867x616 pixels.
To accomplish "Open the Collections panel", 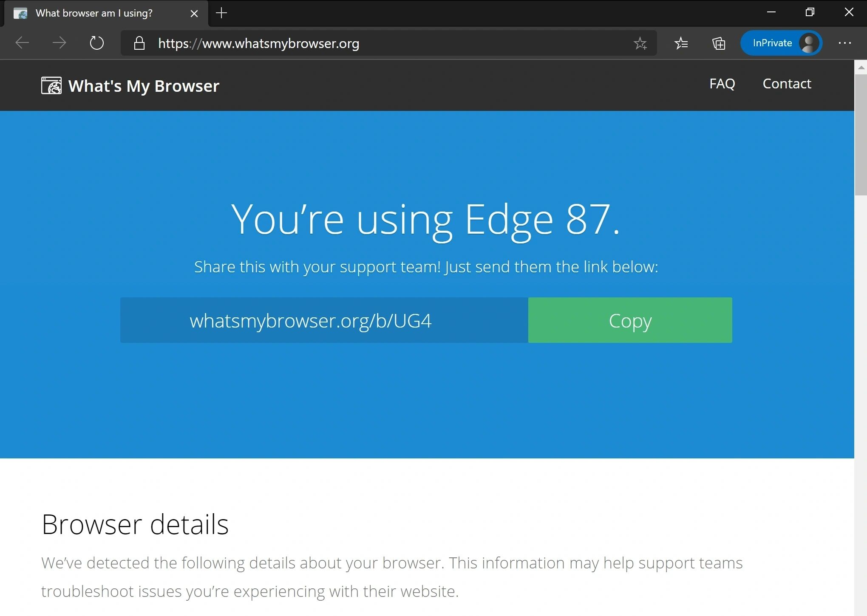I will coord(719,43).
